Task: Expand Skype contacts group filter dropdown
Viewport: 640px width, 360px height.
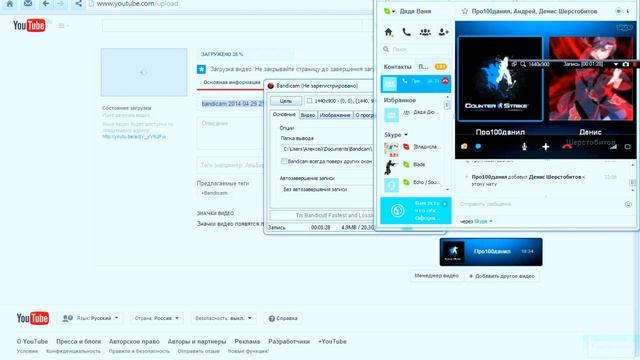Action: 406,134
